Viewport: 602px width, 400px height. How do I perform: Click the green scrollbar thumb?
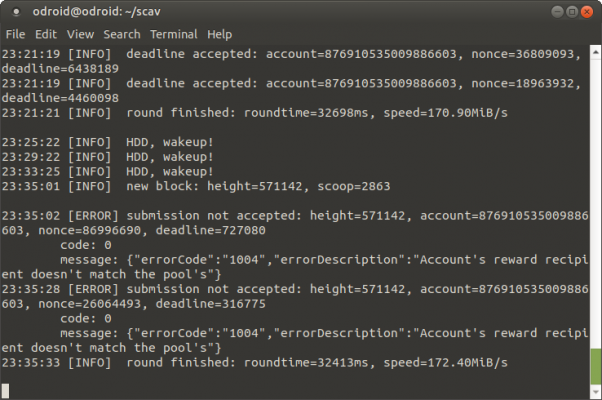[x=596, y=366]
